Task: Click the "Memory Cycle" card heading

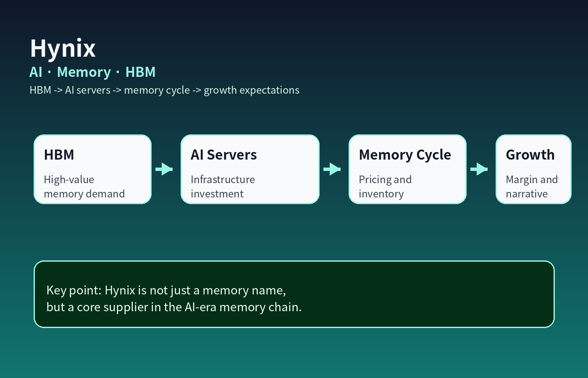Action: (x=405, y=155)
